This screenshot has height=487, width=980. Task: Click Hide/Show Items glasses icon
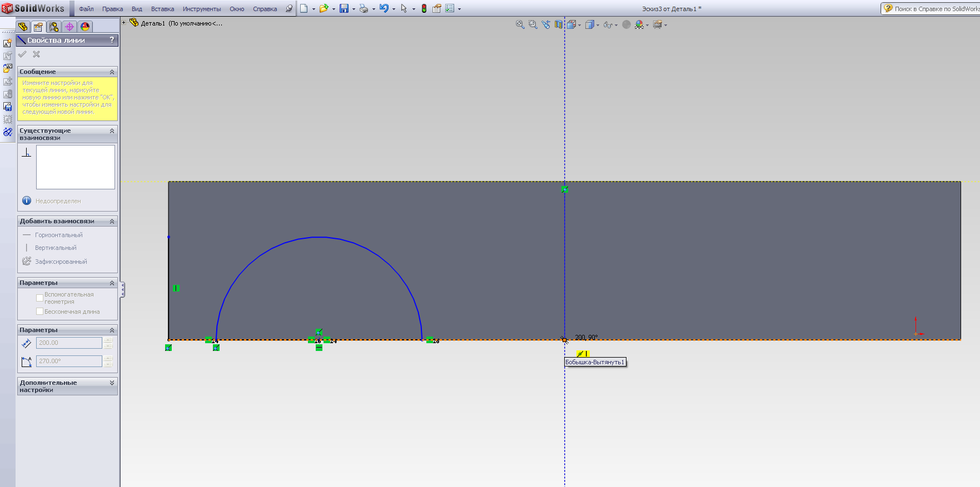[x=608, y=24]
